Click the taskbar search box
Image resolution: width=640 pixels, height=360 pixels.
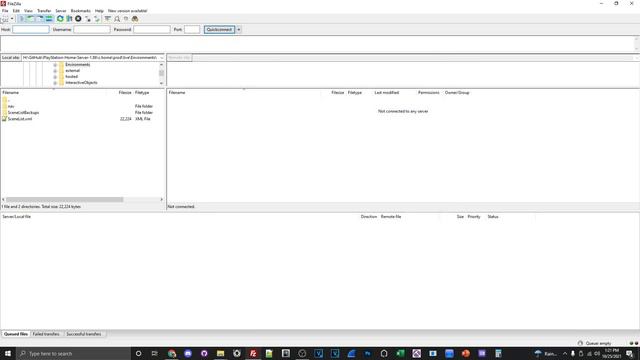point(73,353)
